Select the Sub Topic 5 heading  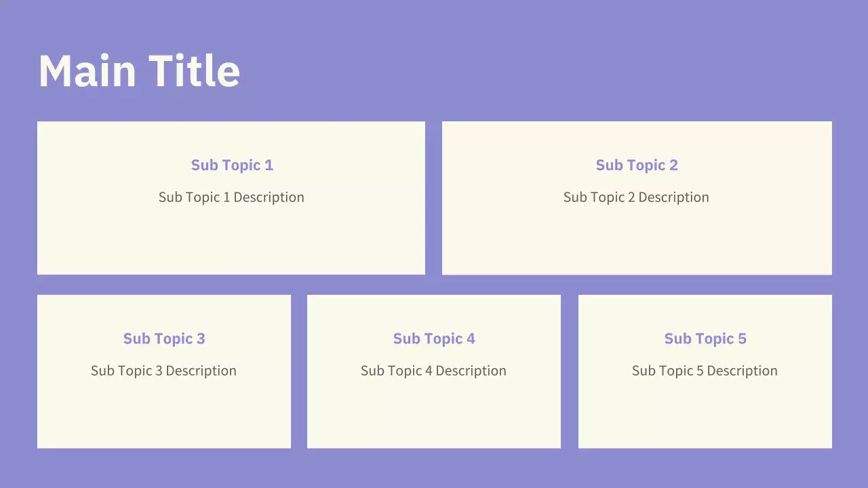click(705, 339)
